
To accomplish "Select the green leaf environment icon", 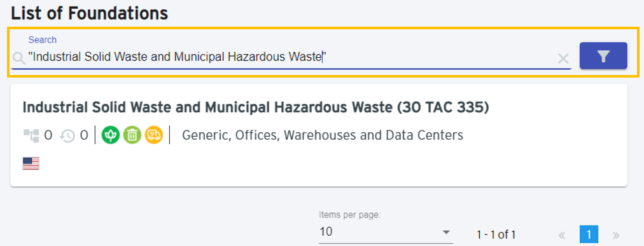I will pyautogui.click(x=111, y=135).
